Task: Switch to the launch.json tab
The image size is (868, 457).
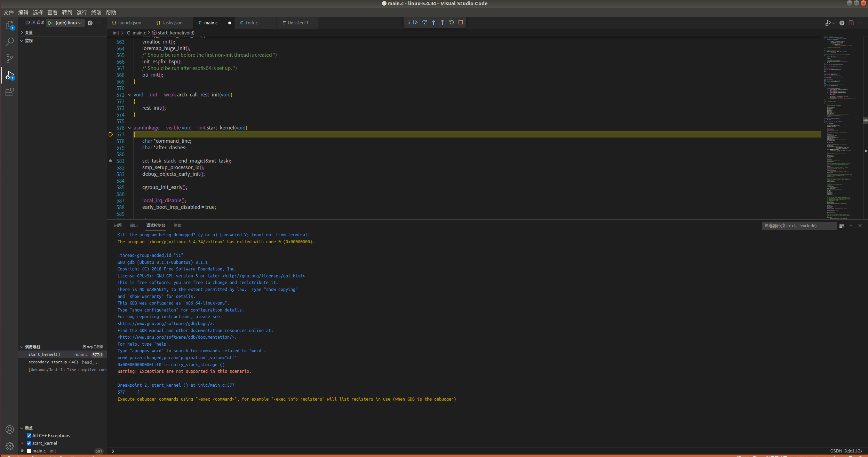Action: (129, 23)
